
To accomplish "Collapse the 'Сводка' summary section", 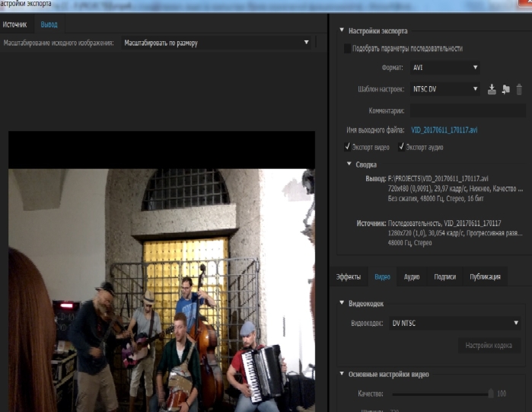I will [349, 164].
